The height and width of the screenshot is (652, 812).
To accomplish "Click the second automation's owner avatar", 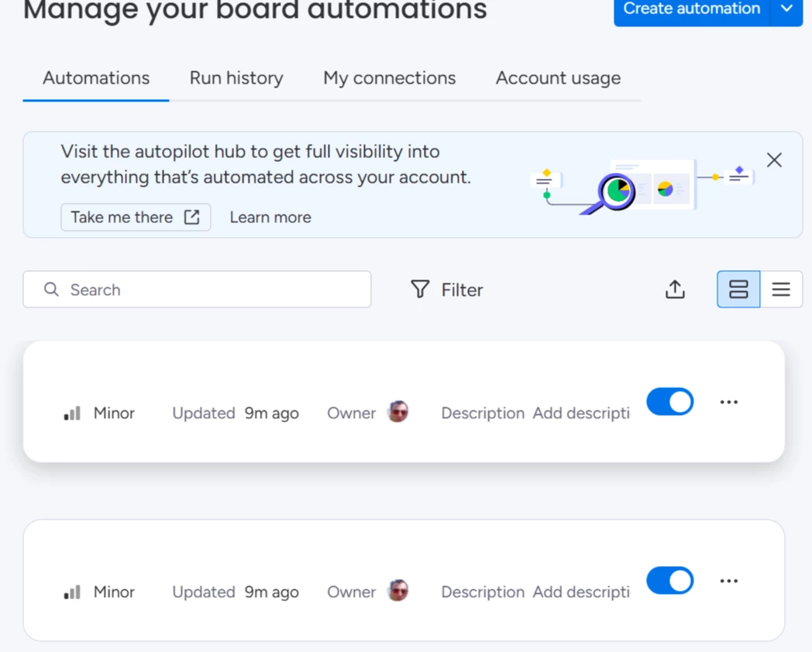I will tap(398, 590).
